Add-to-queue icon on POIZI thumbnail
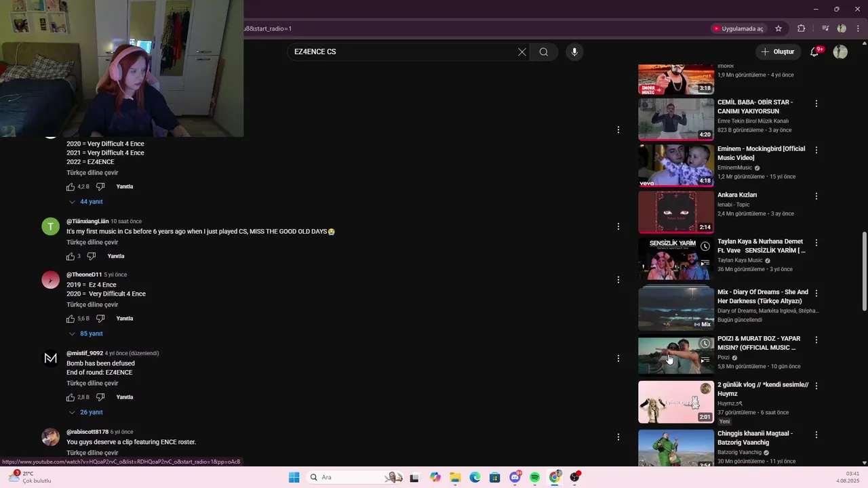Image resolution: width=868 pixels, height=488 pixels. point(705,360)
